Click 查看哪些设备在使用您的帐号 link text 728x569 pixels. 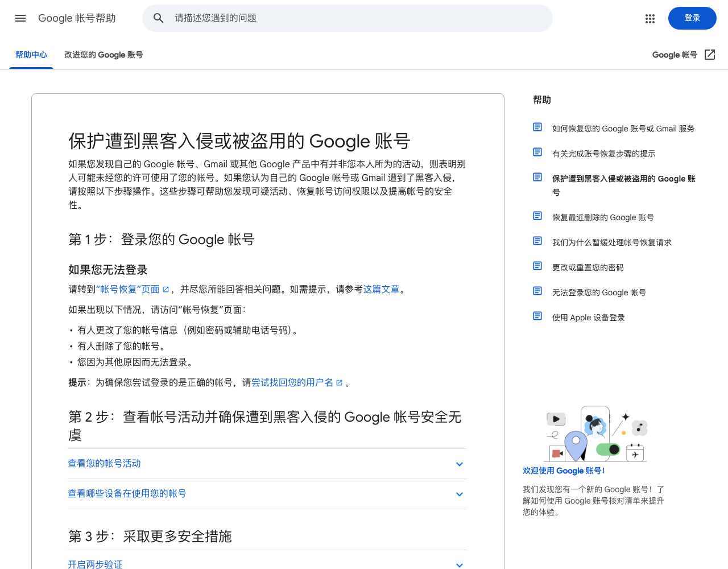point(127,494)
